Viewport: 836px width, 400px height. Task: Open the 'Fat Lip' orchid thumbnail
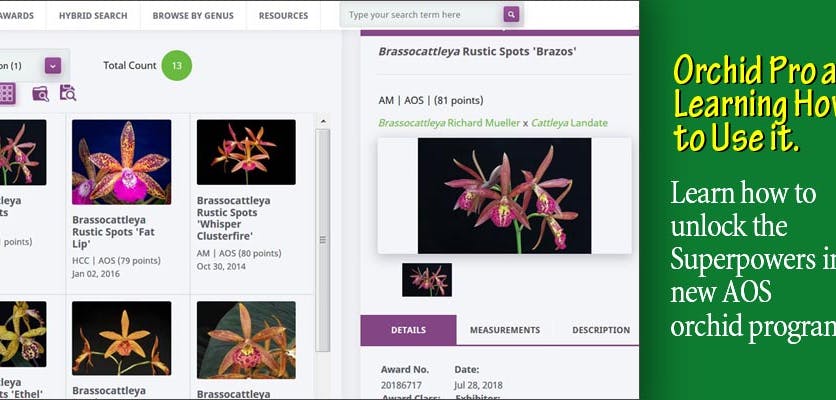point(121,162)
